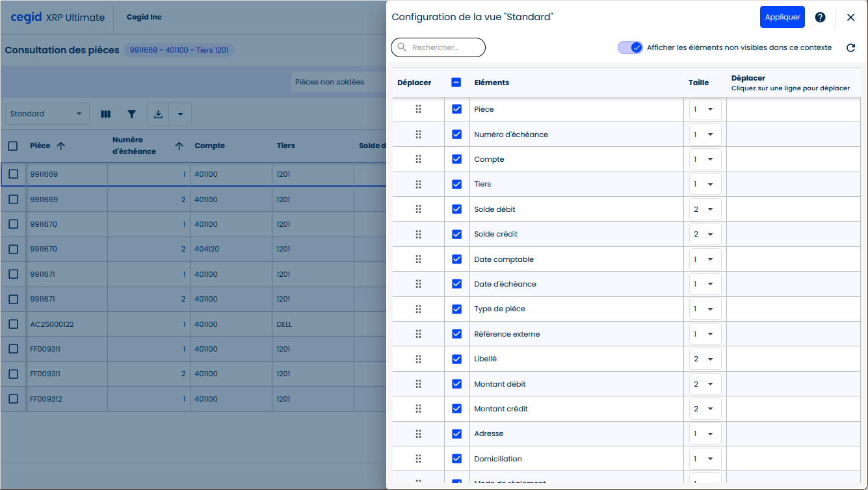Open the size dropdown for Montant crédit
The height and width of the screenshot is (490, 868).
705,409
